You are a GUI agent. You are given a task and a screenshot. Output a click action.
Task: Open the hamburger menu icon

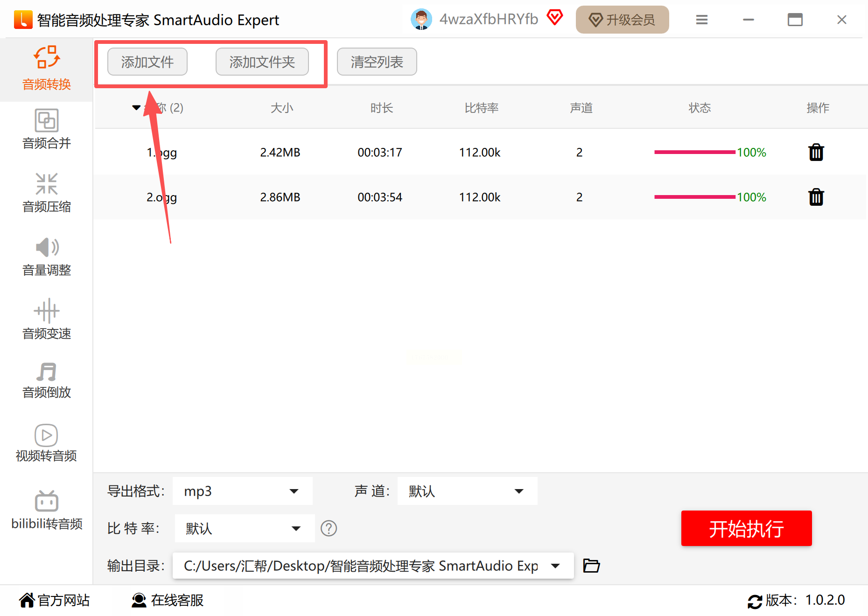pyautogui.click(x=701, y=20)
